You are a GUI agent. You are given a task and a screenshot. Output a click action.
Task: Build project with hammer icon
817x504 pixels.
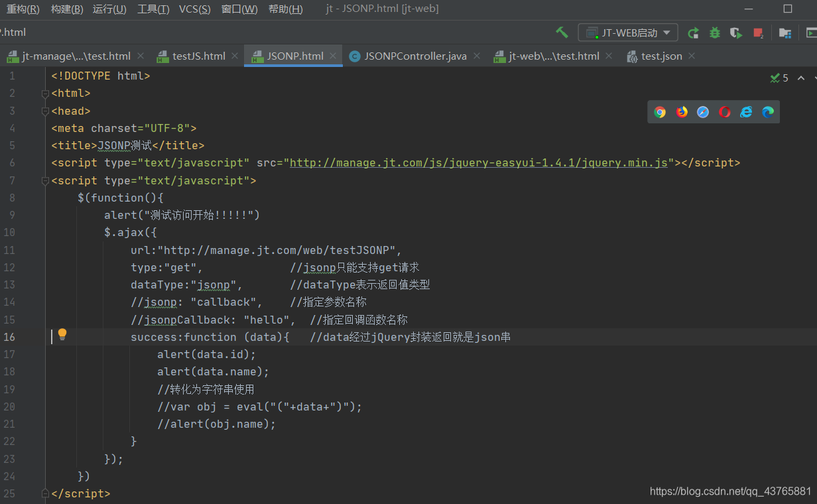562,32
